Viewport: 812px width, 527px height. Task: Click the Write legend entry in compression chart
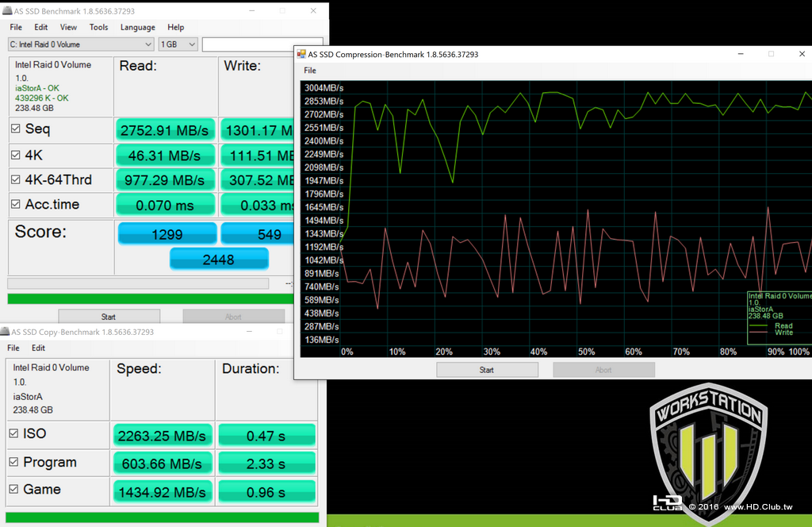click(783, 333)
